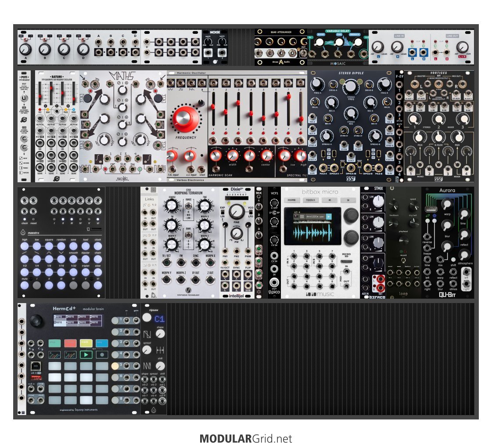Click the warp knob on Aurora
The width and height of the screenshot is (492, 448).
coord(446,204)
